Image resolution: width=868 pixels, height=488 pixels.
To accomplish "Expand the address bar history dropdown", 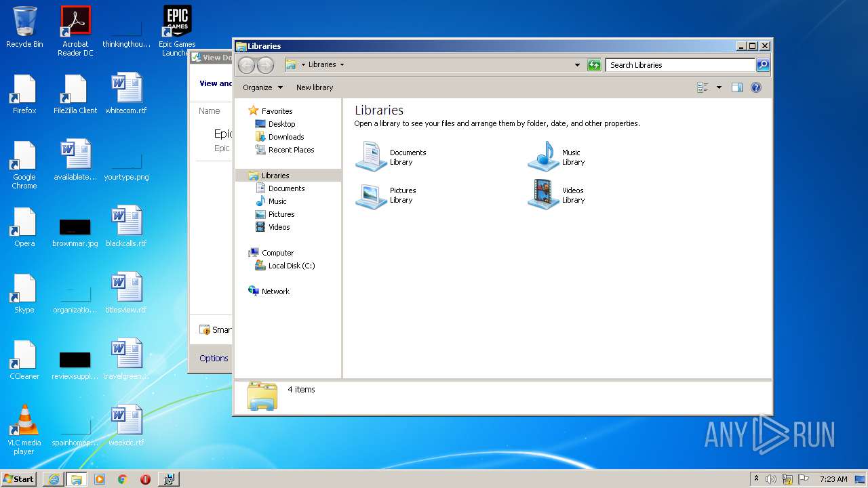I will [577, 65].
